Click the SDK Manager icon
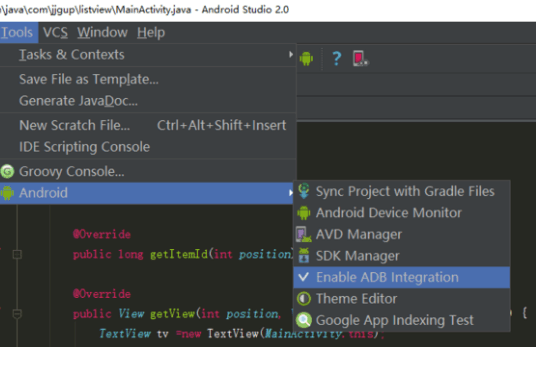The image size is (546, 373). click(x=304, y=256)
